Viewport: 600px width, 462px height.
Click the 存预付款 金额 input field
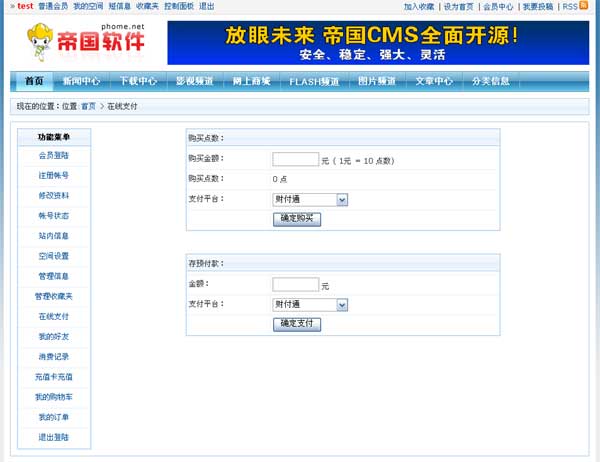click(295, 285)
